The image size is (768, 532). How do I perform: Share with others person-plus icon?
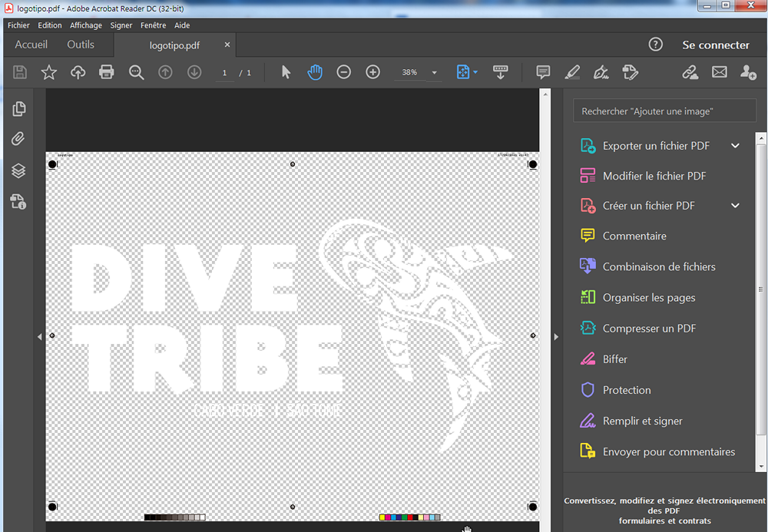[748, 72]
